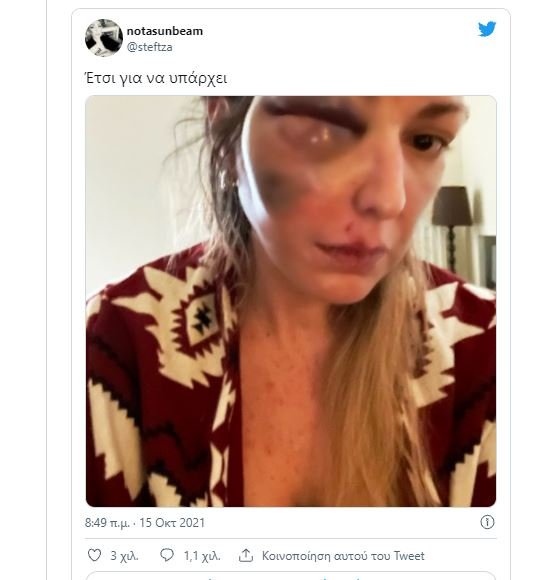Click the rounded button below the actions
553x580 pixels.
point(291,576)
